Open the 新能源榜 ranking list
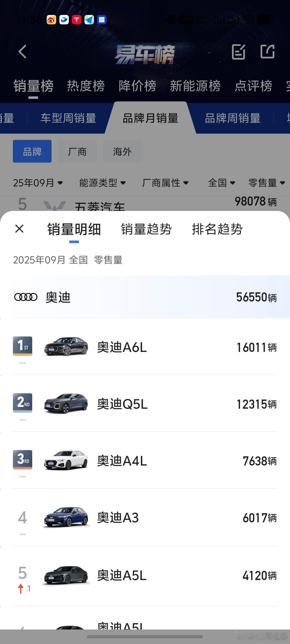Image resolution: width=290 pixels, height=644 pixels. [x=195, y=86]
